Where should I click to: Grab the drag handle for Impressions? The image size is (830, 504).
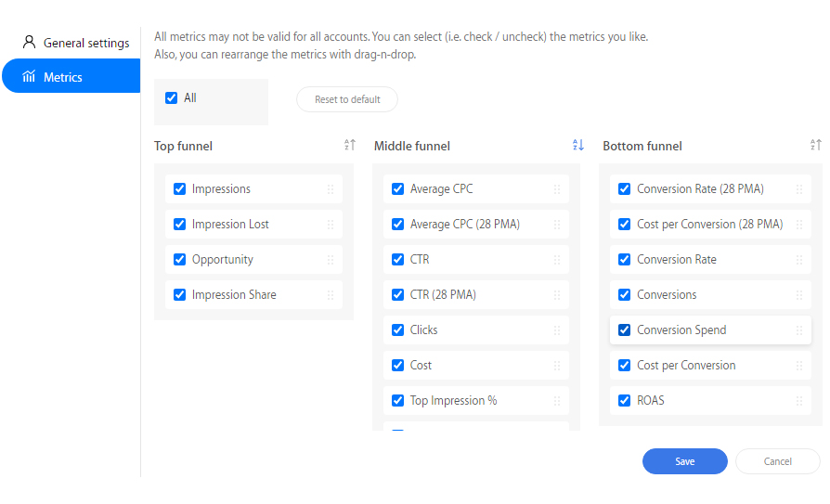[x=331, y=189]
